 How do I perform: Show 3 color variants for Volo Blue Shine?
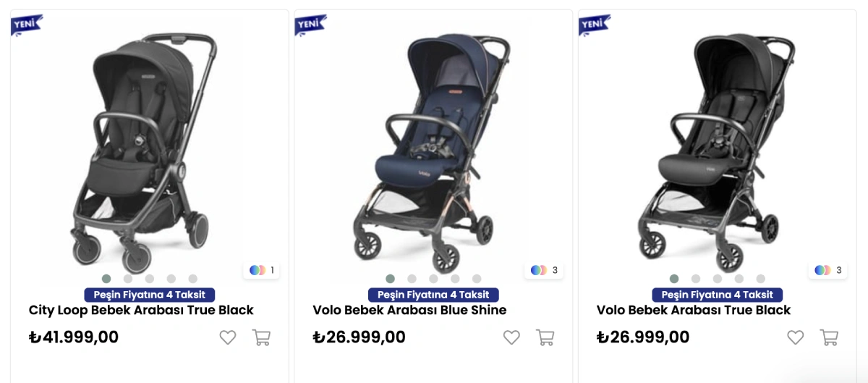click(544, 270)
